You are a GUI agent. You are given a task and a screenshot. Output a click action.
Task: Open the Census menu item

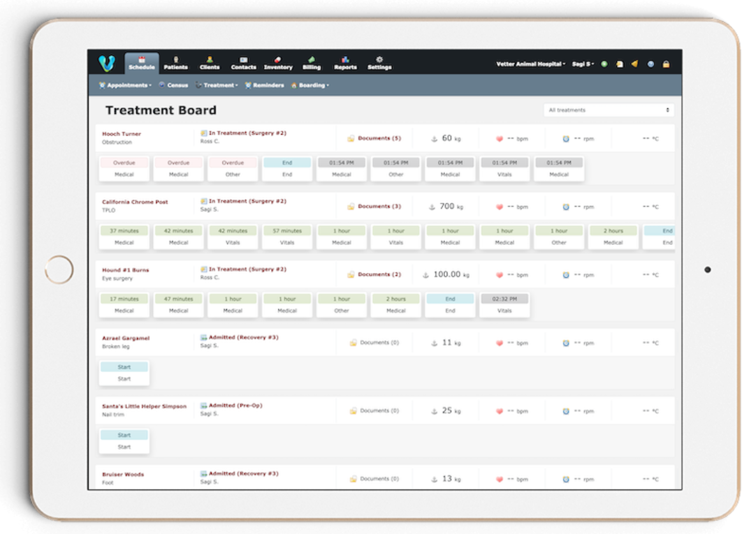(x=173, y=85)
